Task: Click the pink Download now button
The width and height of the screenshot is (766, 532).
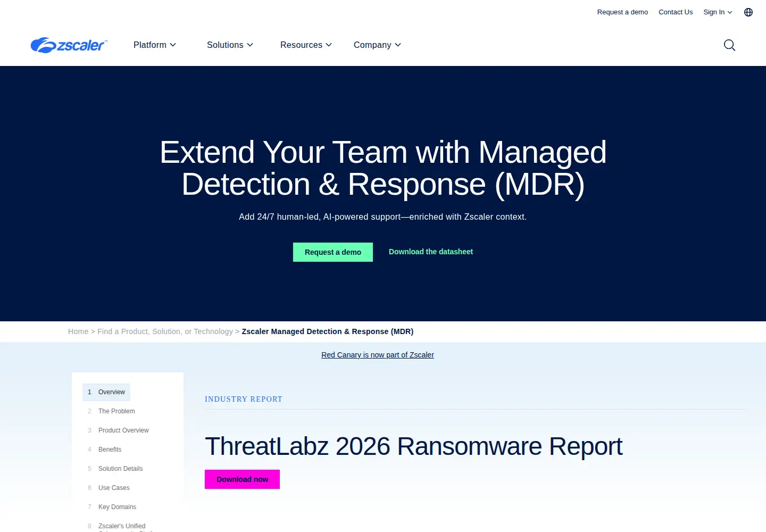Action: pos(242,479)
